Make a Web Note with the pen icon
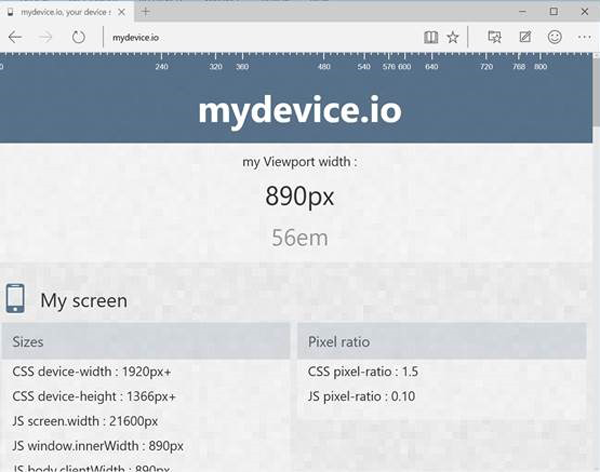The image size is (600, 472). 525,37
